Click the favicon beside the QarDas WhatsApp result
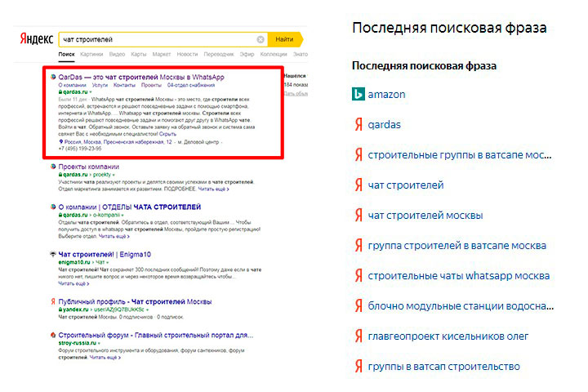This screenshot has width=588, height=392. (53, 77)
